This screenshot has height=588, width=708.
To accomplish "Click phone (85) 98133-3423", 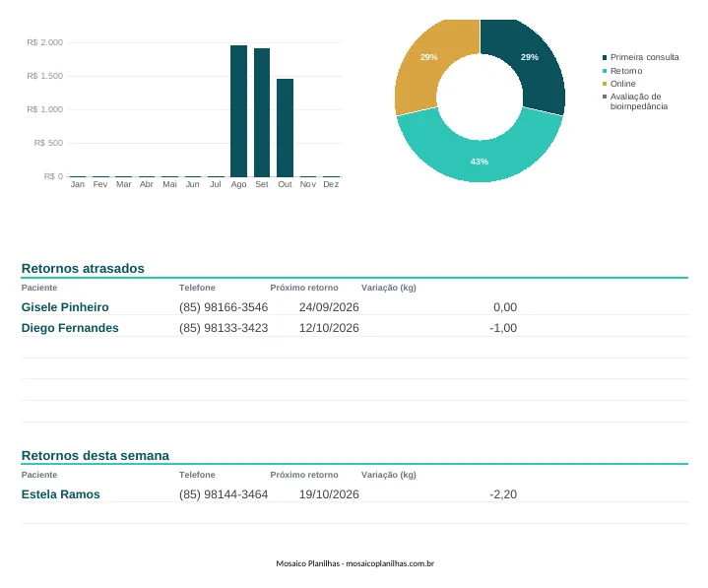I will tap(224, 328).
